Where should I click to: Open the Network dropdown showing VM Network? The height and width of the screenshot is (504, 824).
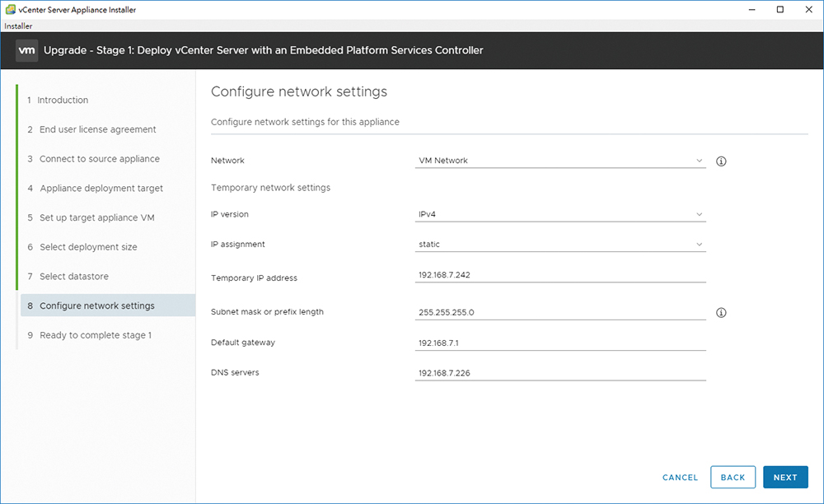560,161
